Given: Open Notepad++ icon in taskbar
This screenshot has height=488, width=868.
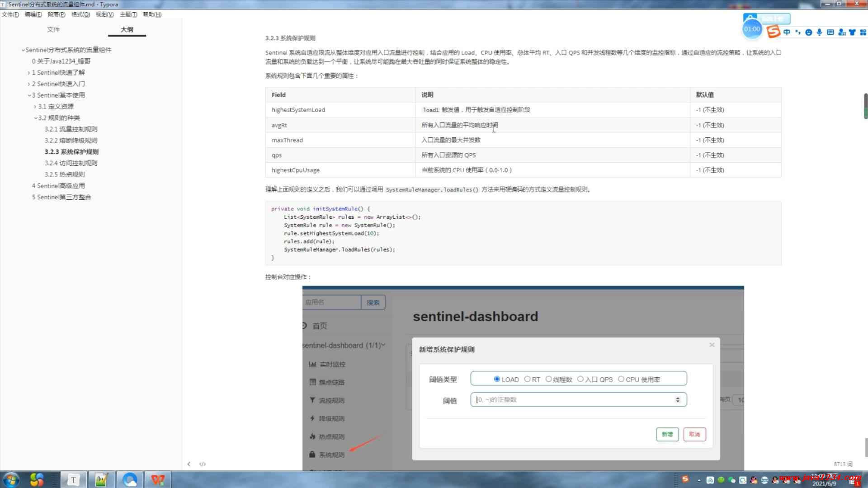Looking at the screenshot, I should pyautogui.click(x=101, y=479).
